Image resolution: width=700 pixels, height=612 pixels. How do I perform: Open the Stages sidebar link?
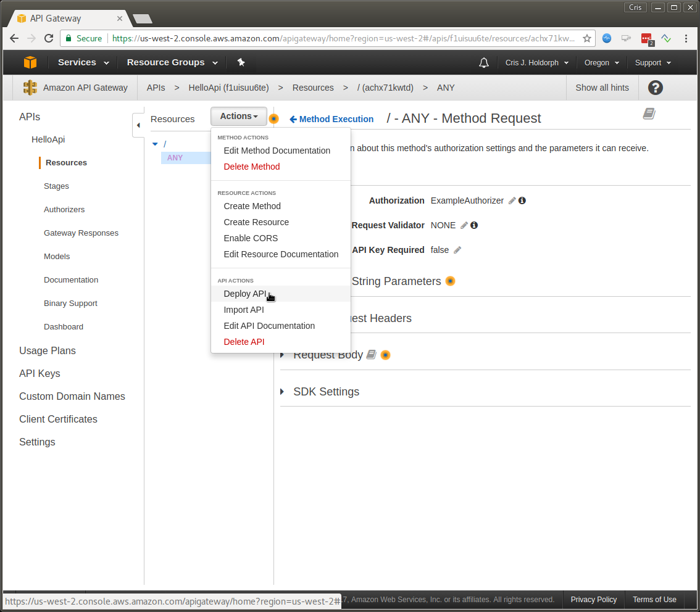coord(56,186)
